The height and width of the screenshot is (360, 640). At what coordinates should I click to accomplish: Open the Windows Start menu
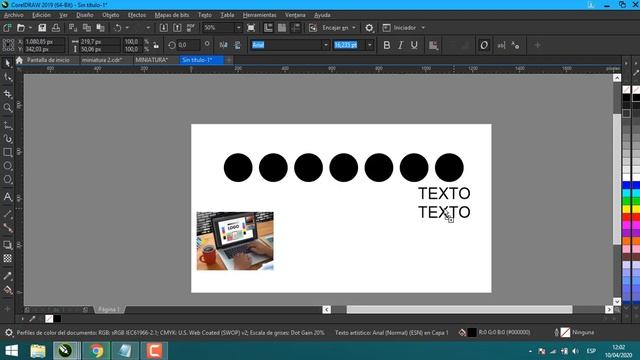tap(11, 351)
